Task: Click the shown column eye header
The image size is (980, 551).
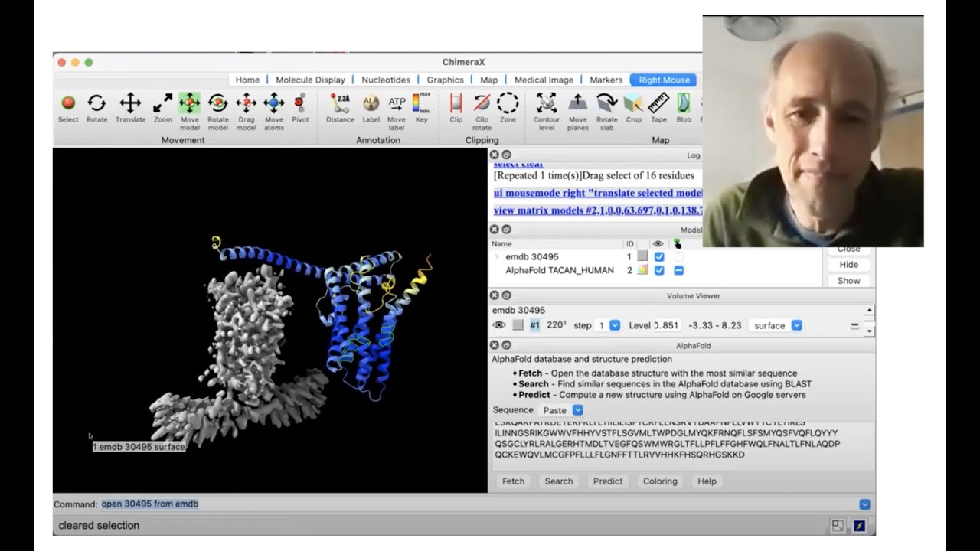Action: coord(658,244)
